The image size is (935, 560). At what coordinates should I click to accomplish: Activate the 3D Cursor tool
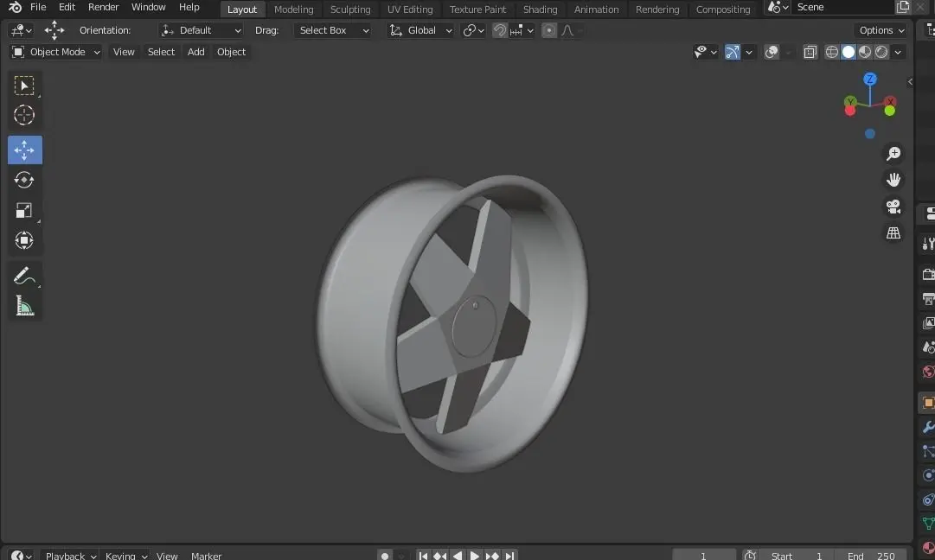pyautogui.click(x=24, y=115)
